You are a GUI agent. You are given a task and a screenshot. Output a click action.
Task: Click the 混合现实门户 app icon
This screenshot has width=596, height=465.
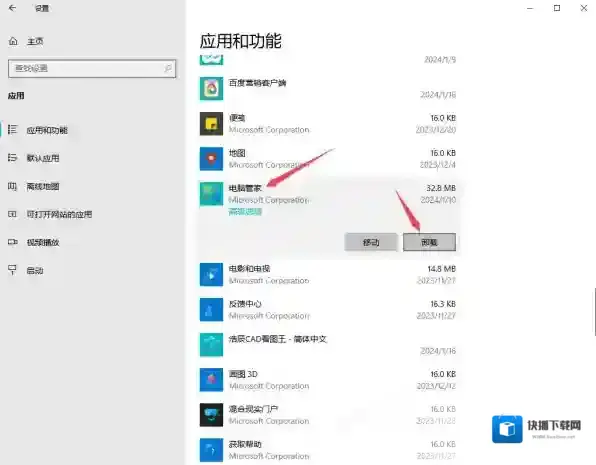point(211,415)
